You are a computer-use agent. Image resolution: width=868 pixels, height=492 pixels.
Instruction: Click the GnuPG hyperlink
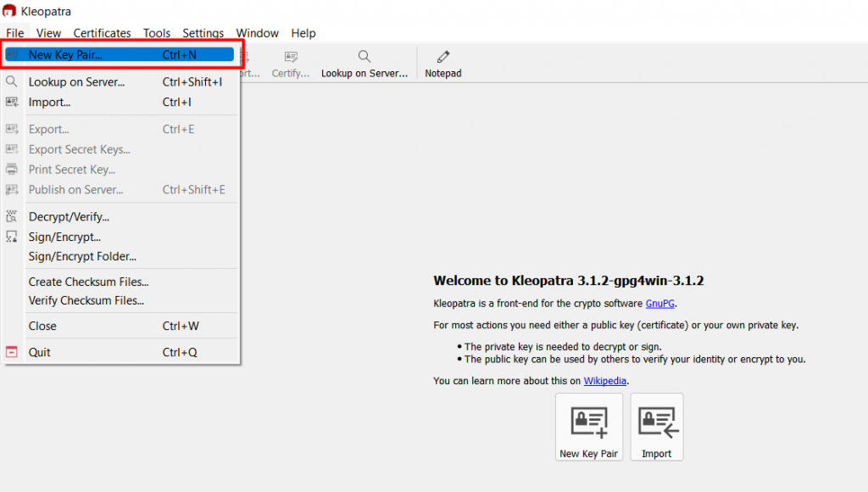pos(659,304)
